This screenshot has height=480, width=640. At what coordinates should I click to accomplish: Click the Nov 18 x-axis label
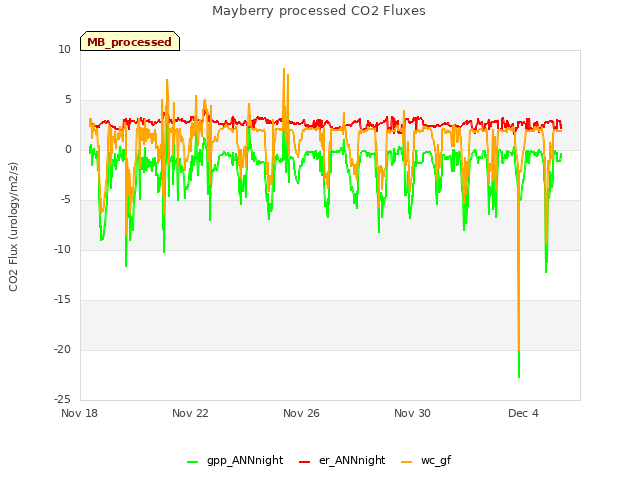point(80,413)
